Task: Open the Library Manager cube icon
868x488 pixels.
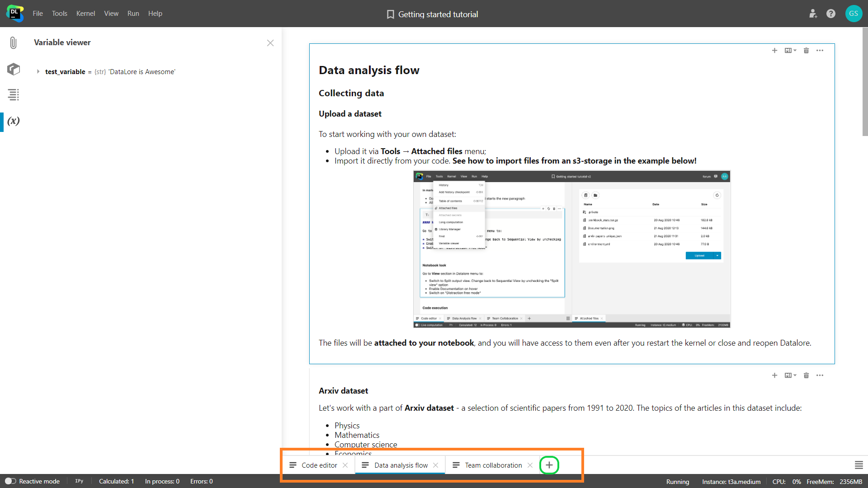Action: [x=14, y=69]
